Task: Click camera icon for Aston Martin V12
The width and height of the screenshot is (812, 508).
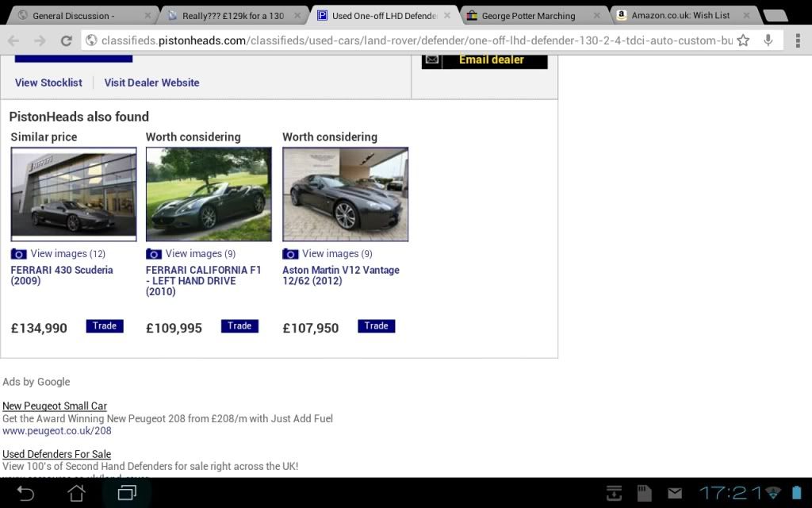Action: 290,254
